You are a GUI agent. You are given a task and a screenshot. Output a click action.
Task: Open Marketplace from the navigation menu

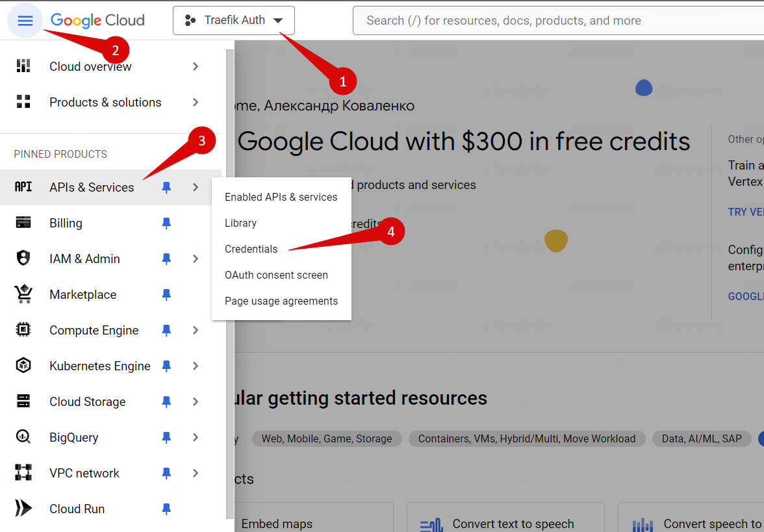(110, 294)
